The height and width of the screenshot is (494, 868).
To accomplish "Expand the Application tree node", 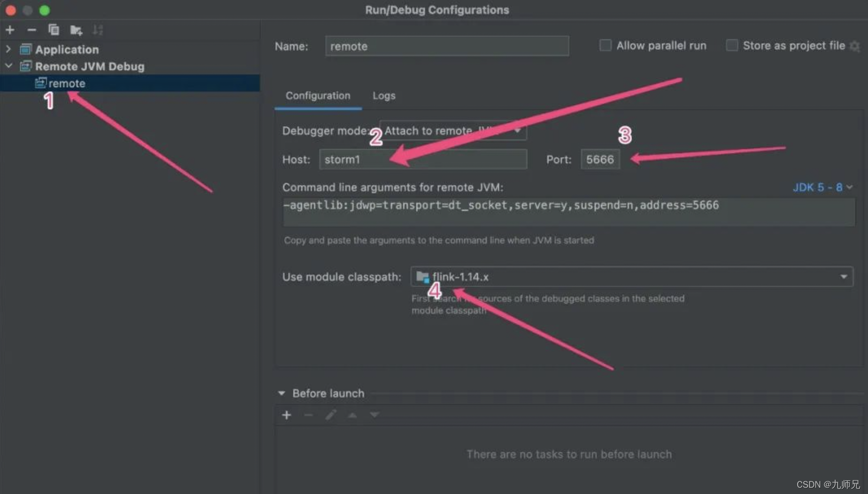I will click(8, 49).
